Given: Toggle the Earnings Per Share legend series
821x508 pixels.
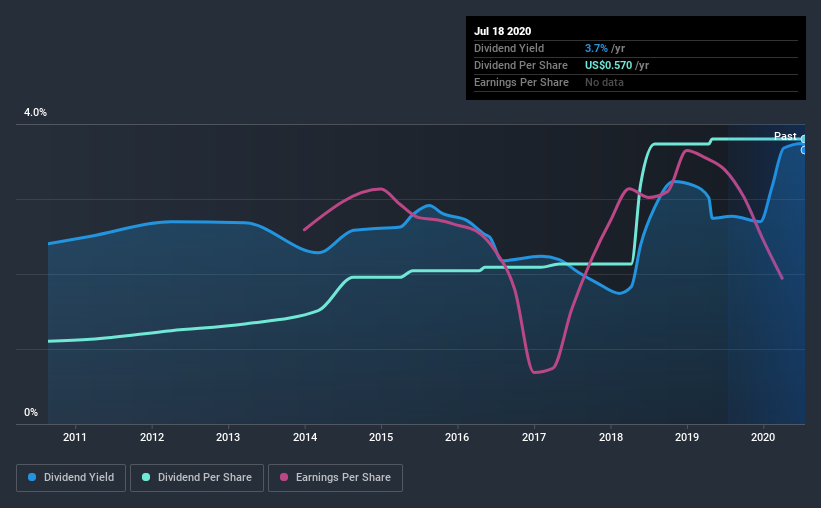Looking at the screenshot, I should (336, 478).
